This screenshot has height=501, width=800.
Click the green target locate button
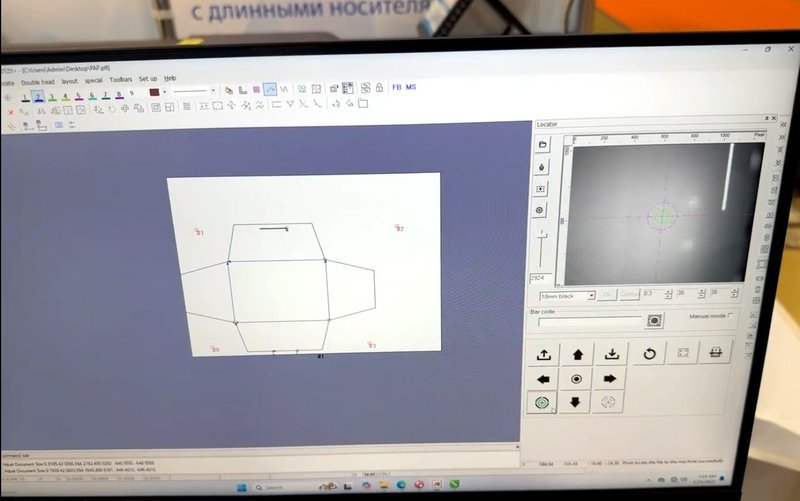542,403
